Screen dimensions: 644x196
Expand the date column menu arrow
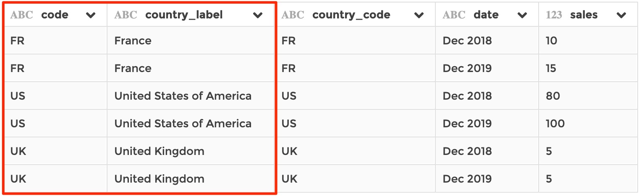[x=522, y=15]
